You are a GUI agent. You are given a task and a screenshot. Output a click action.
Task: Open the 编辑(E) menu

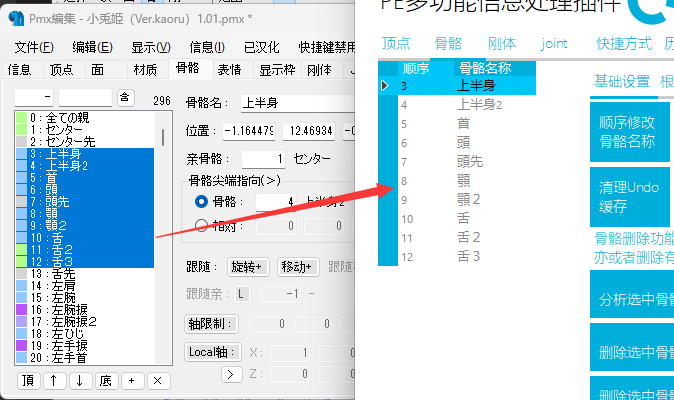click(92, 47)
